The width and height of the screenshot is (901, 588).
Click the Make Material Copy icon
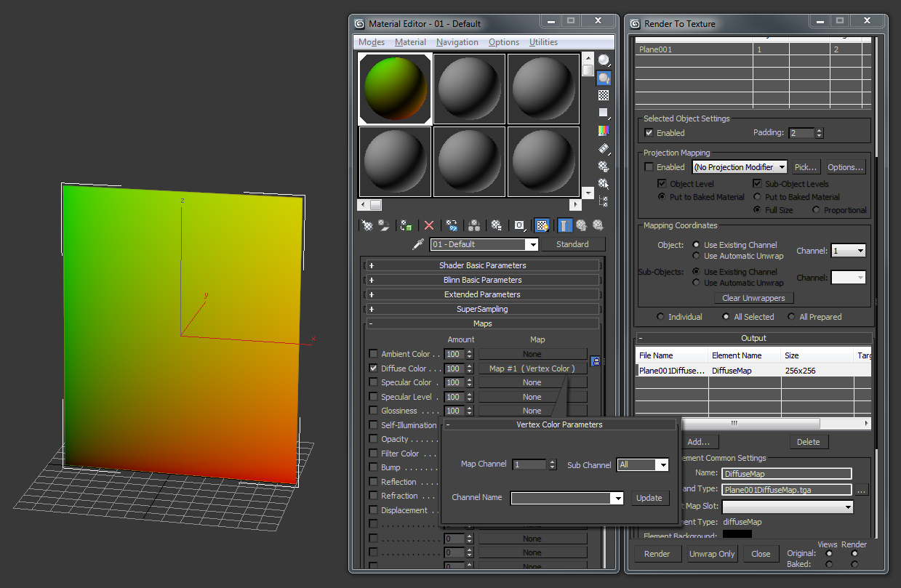[x=452, y=225]
